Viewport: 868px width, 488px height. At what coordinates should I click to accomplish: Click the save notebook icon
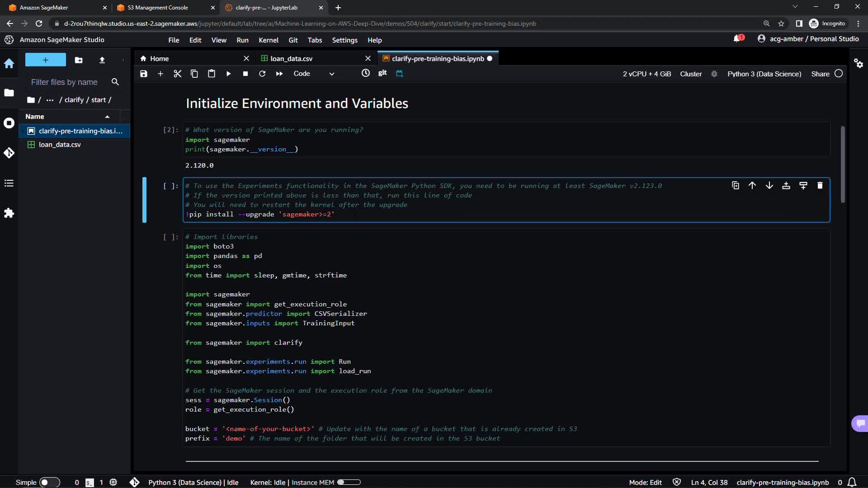144,74
